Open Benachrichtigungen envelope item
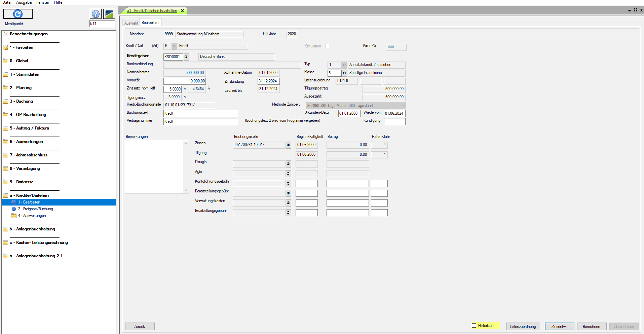 [x=29, y=34]
